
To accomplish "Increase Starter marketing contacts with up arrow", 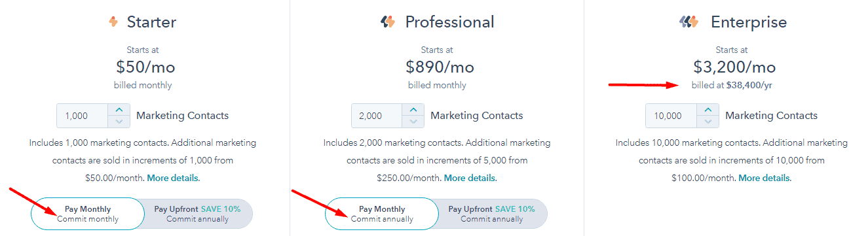I will (x=119, y=110).
